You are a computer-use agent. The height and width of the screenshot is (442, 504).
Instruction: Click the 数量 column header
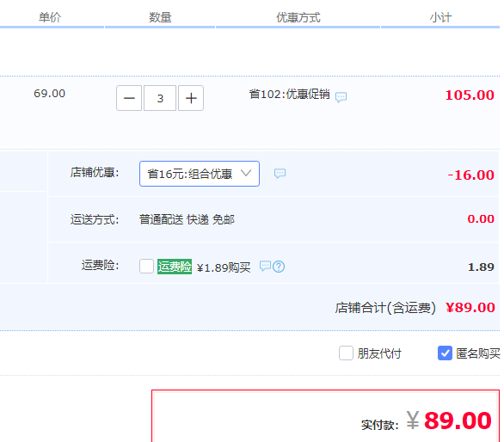[160, 17]
